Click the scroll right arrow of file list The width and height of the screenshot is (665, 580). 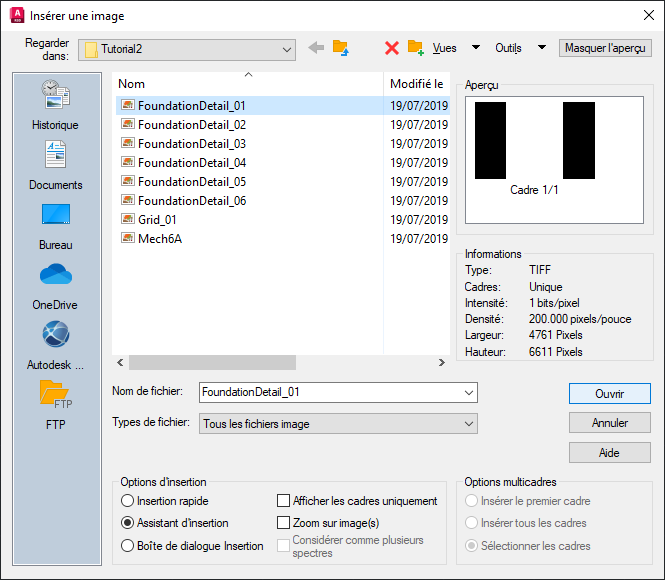tap(441, 362)
